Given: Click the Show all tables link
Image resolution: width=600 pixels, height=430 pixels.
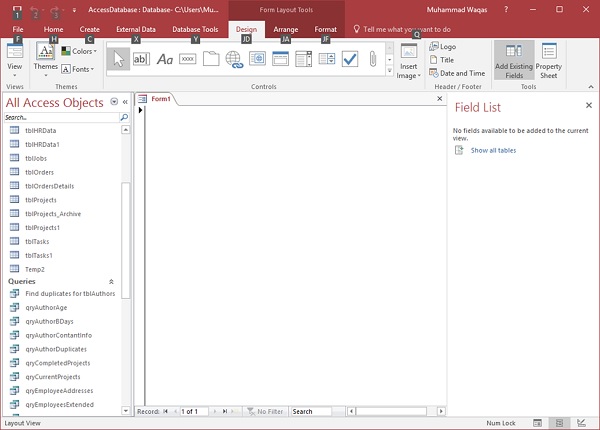Looking at the screenshot, I should [x=493, y=150].
